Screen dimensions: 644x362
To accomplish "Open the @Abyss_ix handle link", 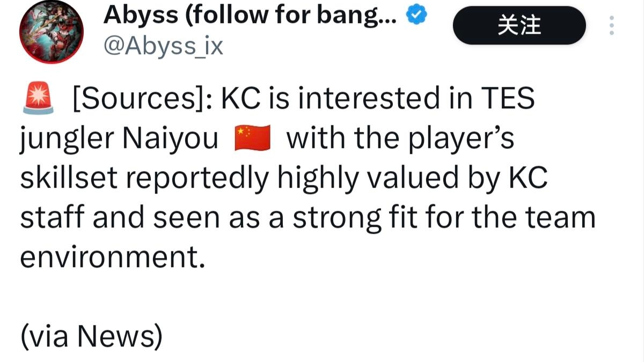I will point(163,47).
